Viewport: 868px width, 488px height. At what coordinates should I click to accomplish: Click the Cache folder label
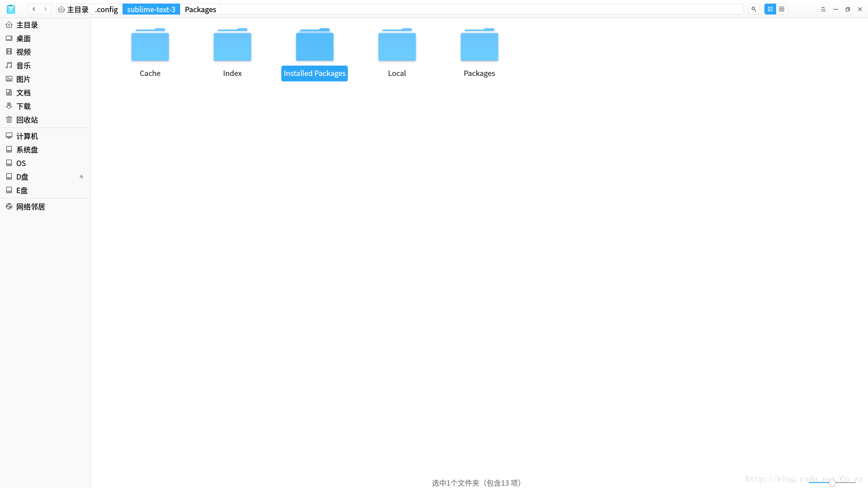pos(150,73)
